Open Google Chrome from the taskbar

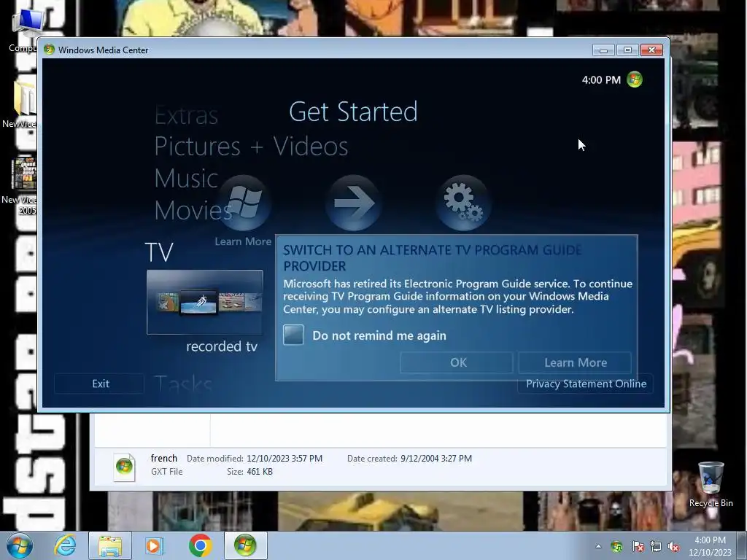pyautogui.click(x=200, y=545)
